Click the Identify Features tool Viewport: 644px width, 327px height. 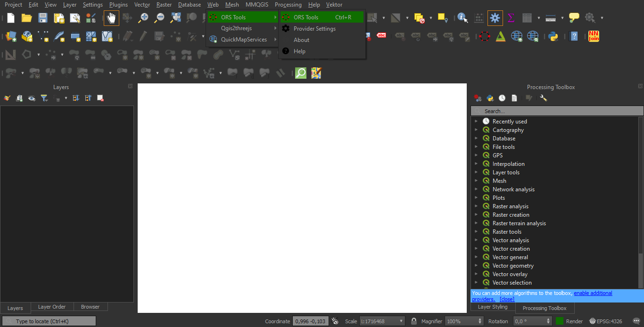pos(462,18)
